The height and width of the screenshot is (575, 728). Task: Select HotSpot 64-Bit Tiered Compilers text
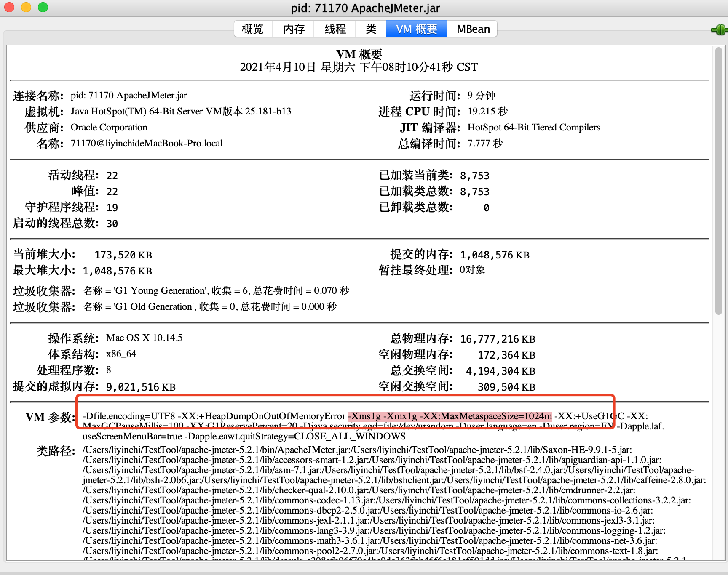[534, 128]
